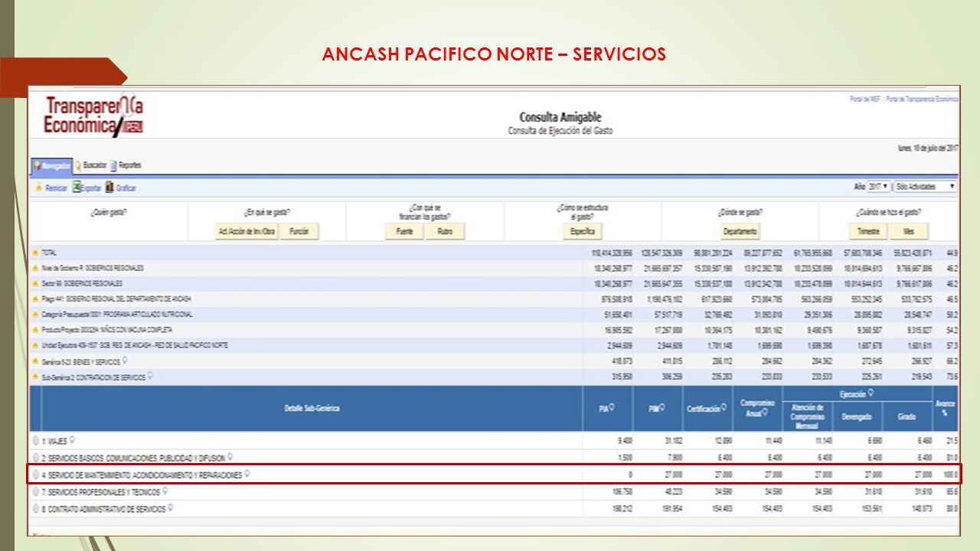Switch to the Reportes tab
The image size is (980, 551).
126,165
